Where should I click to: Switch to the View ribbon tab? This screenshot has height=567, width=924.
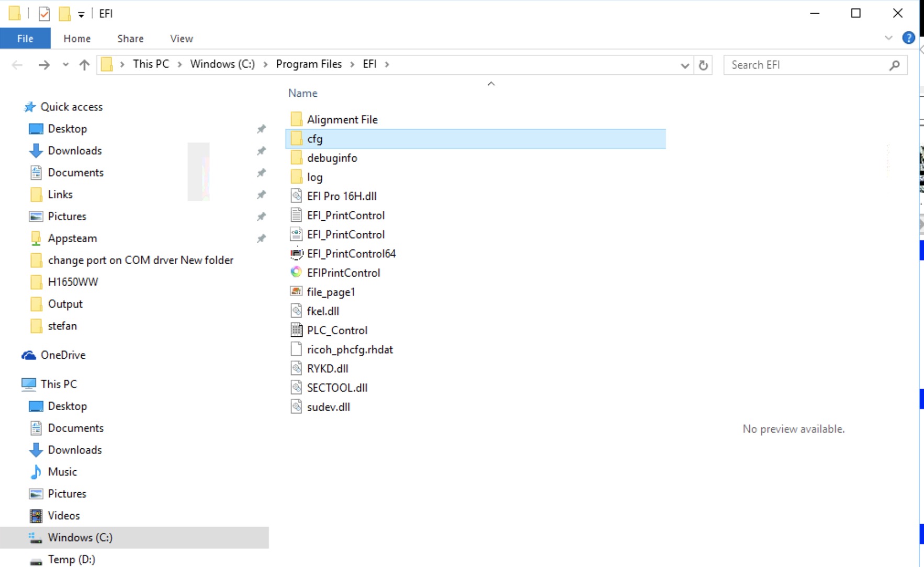click(x=181, y=38)
